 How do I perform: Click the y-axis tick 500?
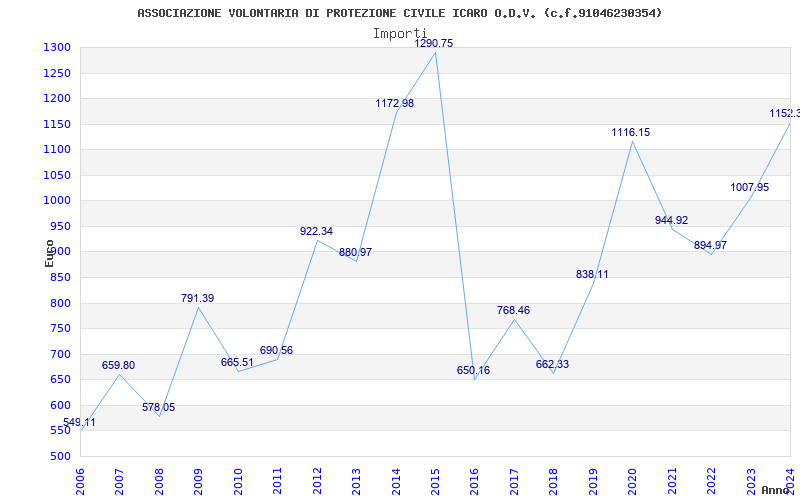60,457
